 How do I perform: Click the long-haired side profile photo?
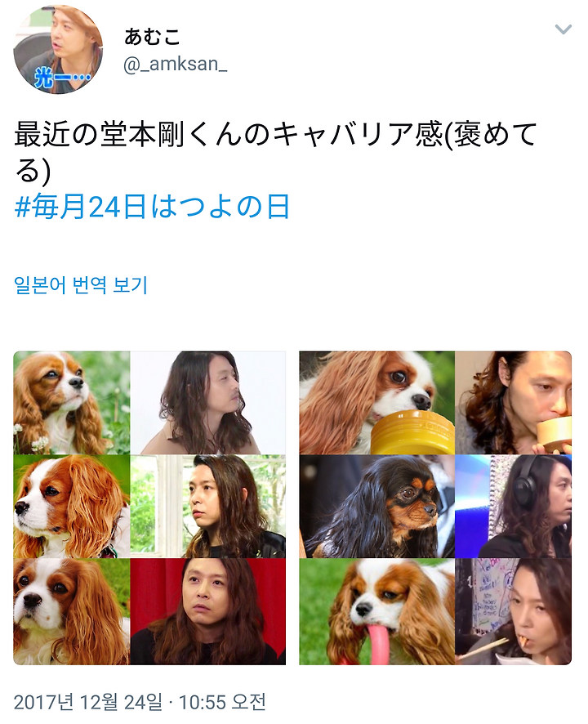point(208,403)
